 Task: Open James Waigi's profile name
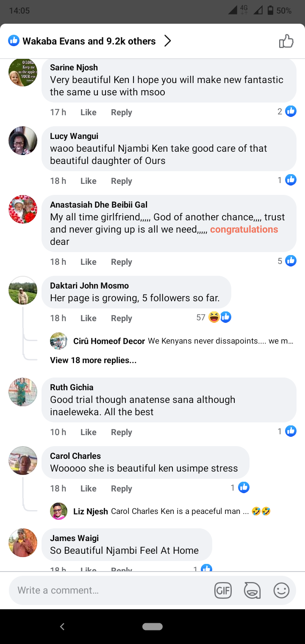(75, 538)
